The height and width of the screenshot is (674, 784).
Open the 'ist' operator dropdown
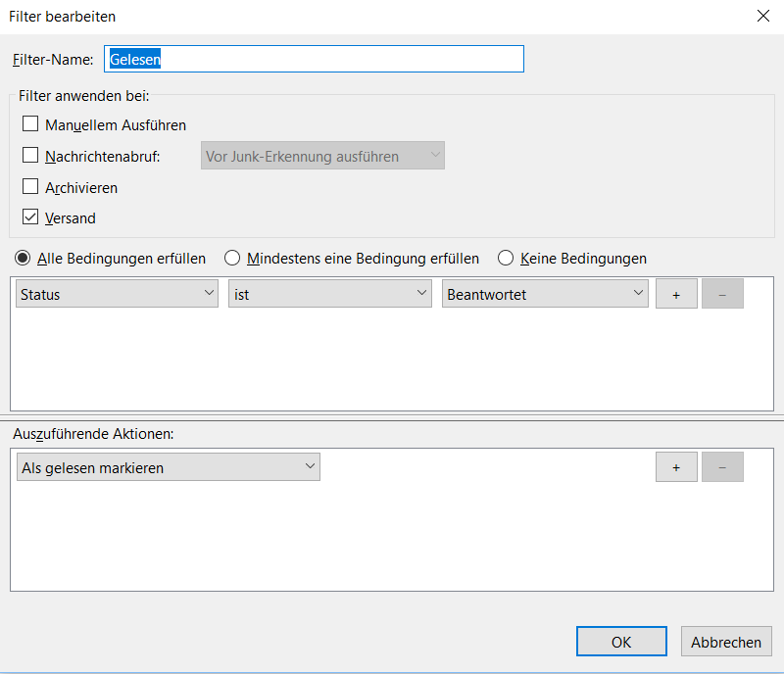[330, 294]
